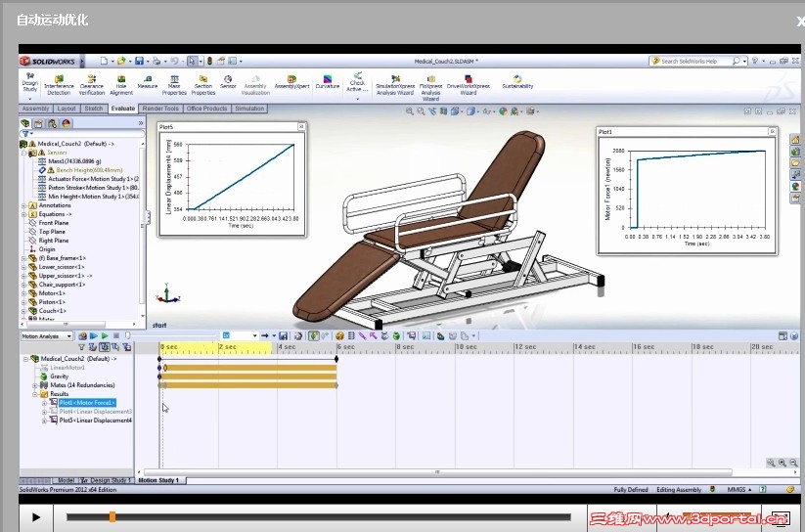
Task: Open DriveWorksXpress Wizard
Action: [x=469, y=85]
